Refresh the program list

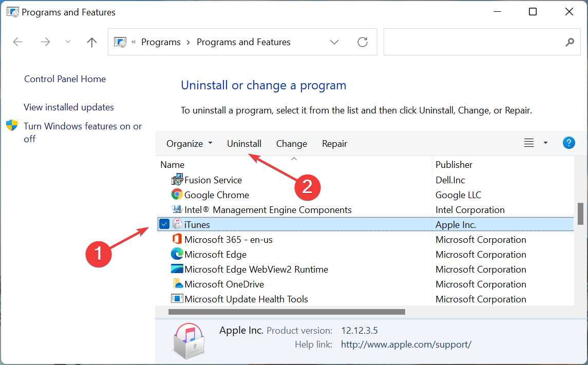click(x=363, y=42)
